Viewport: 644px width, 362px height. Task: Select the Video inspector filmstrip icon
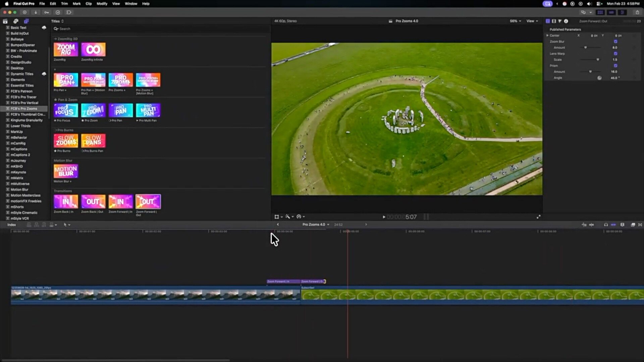[x=554, y=21]
